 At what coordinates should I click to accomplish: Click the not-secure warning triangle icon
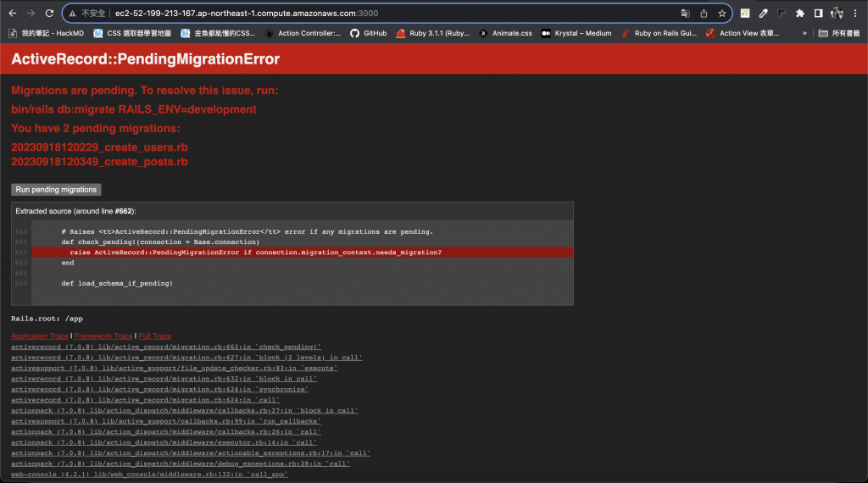73,14
